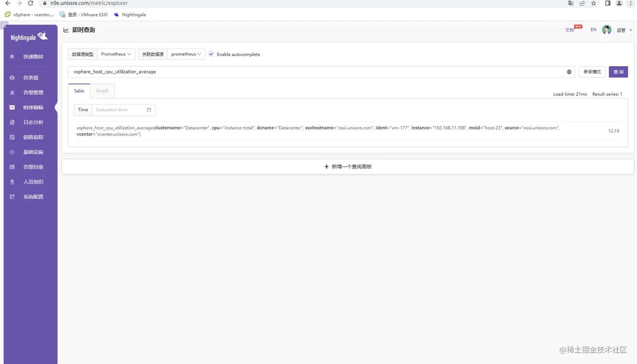The width and height of the screenshot is (637, 364).
Task: Click the Result series: 1 text
Action: [607, 94]
